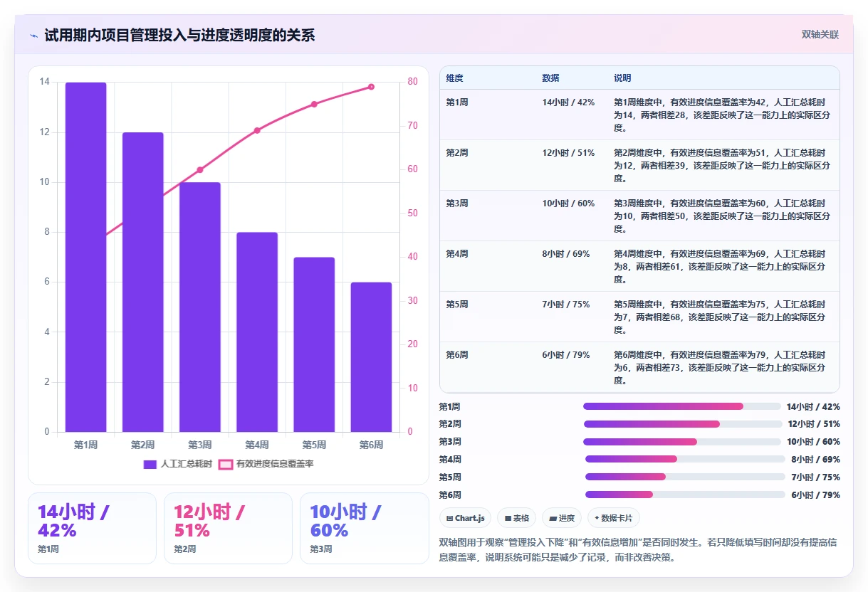Click the table cell 6小时 / 79%
This screenshot has width=868, height=592.
[x=566, y=355]
